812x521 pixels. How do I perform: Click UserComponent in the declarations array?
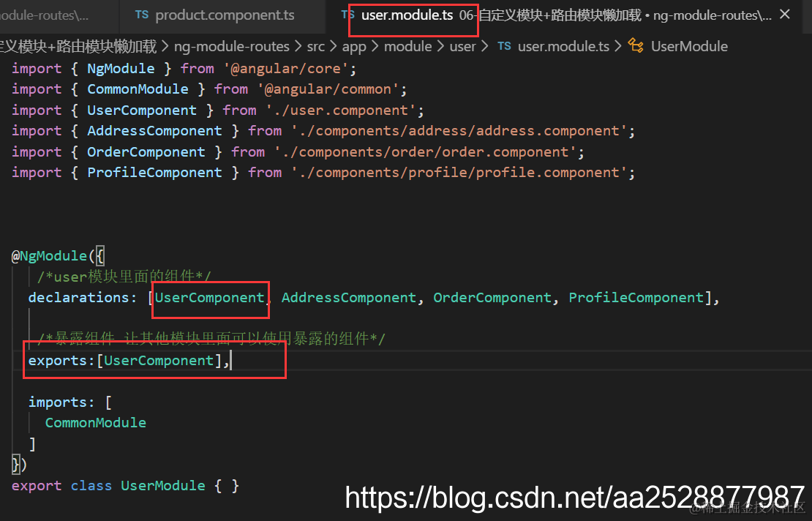[x=210, y=298]
